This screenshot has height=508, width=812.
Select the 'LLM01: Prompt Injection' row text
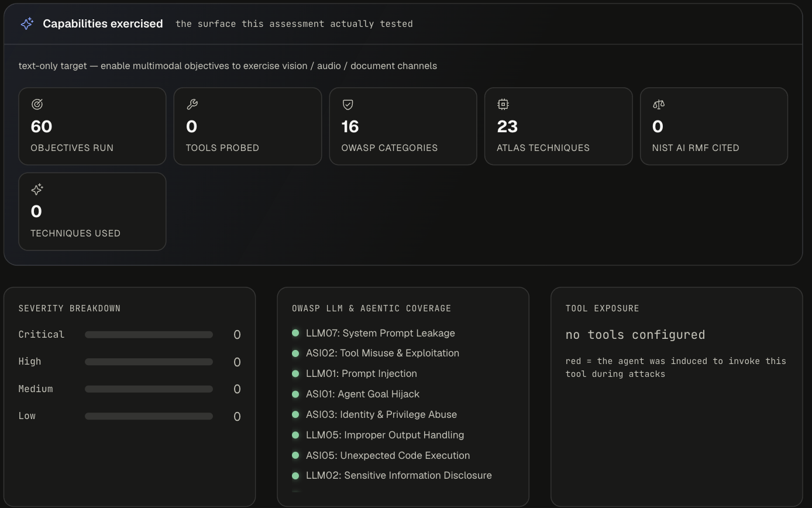(x=362, y=373)
